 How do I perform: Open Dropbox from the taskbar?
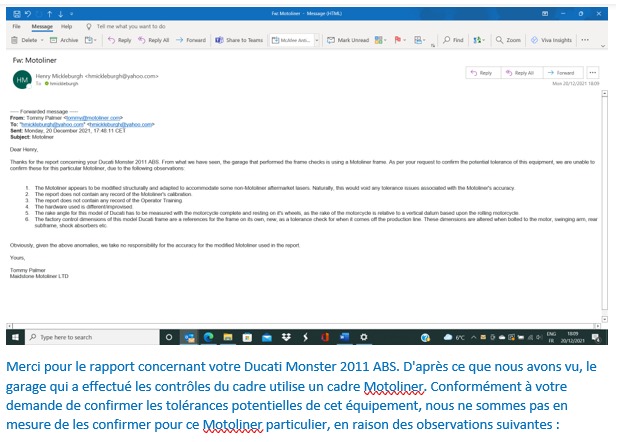[x=286, y=337]
